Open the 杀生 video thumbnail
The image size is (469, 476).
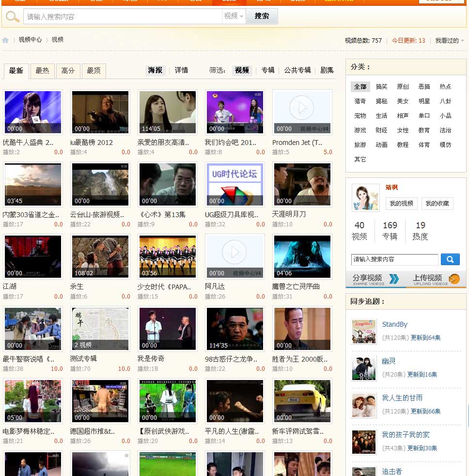[100, 256]
